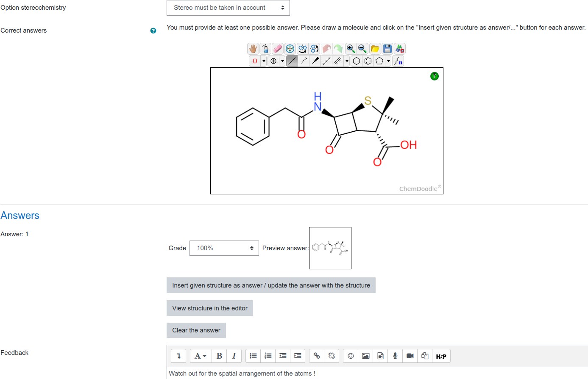Viewport: 588px width, 379px height.
Task: Open the atom label dropdown arrow
Action: (x=264, y=61)
